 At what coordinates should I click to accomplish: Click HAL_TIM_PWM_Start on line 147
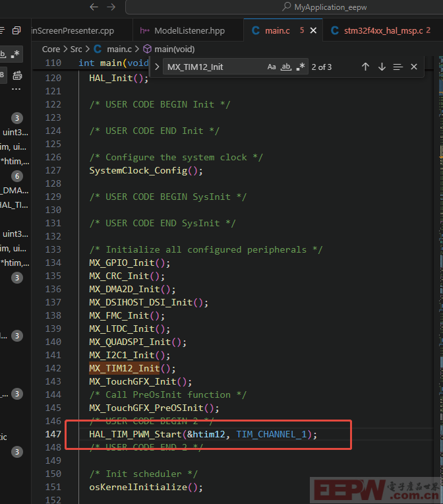pos(136,434)
